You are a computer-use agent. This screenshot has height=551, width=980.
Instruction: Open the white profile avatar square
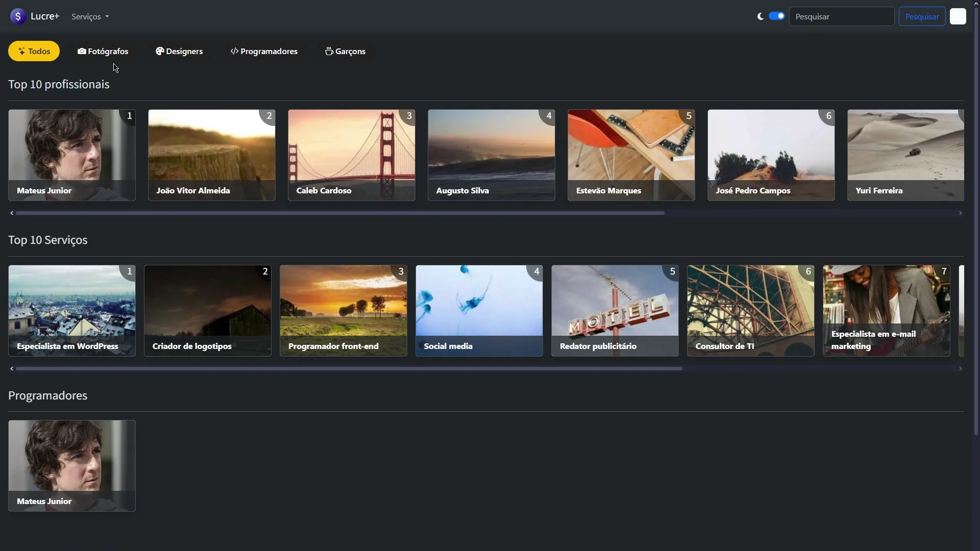click(958, 16)
